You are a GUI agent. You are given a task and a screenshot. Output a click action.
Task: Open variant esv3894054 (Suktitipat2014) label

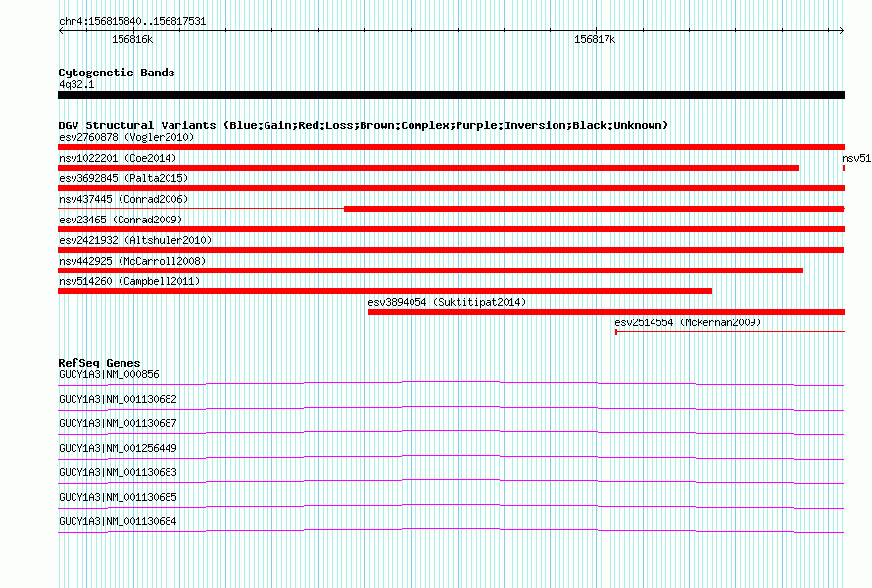click(447, 302)
